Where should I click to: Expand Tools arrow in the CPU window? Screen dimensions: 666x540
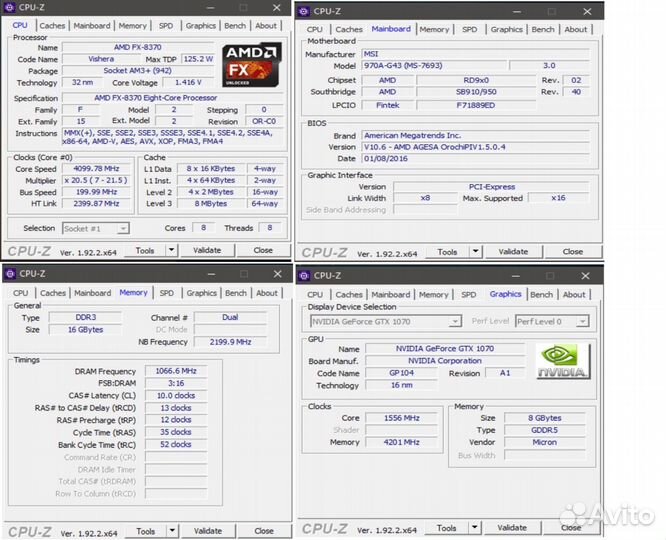click(x=172, y=250)
